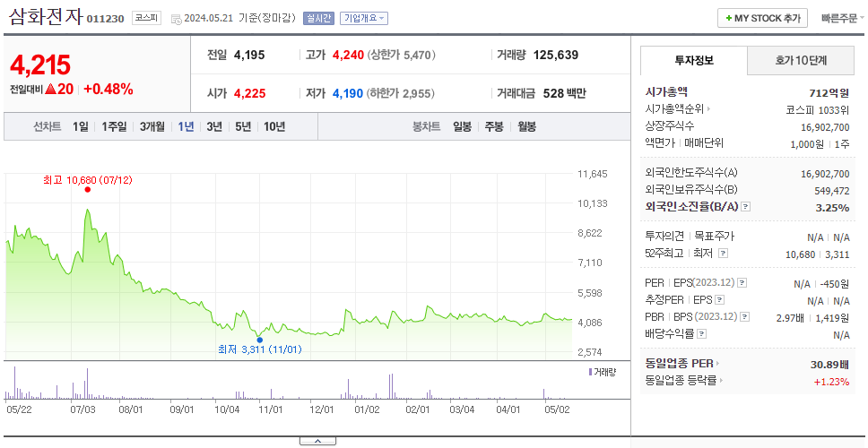Select the 3개월 line chart period
The image size is (868, 448).
(152, 126)
